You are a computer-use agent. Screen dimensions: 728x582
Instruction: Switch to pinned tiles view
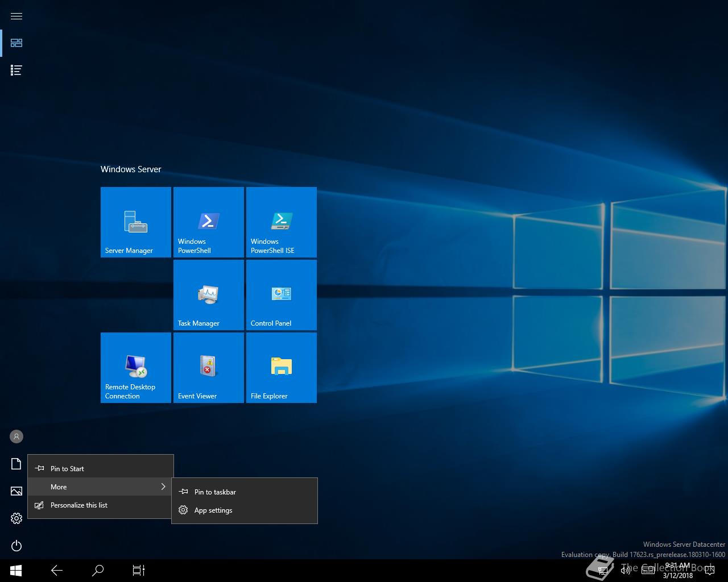(x=16, y=43)
